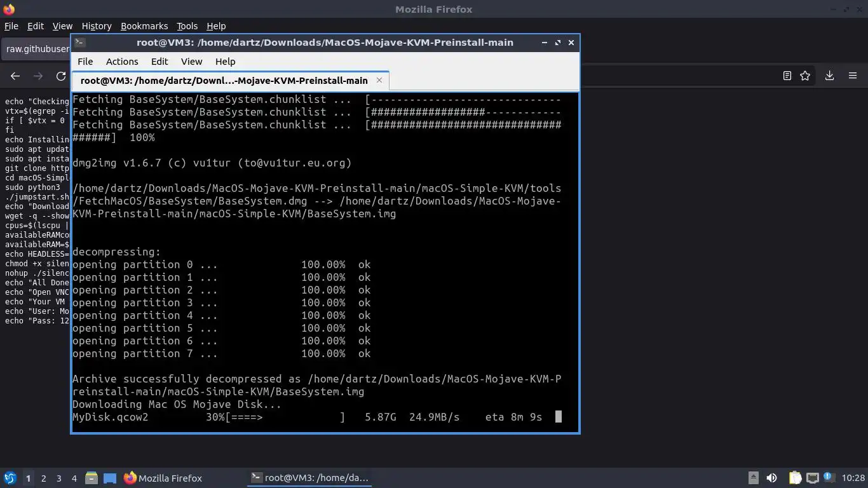Screen dimensions: 868x488
Task: Maximize the terminal window
Action: 558,43
